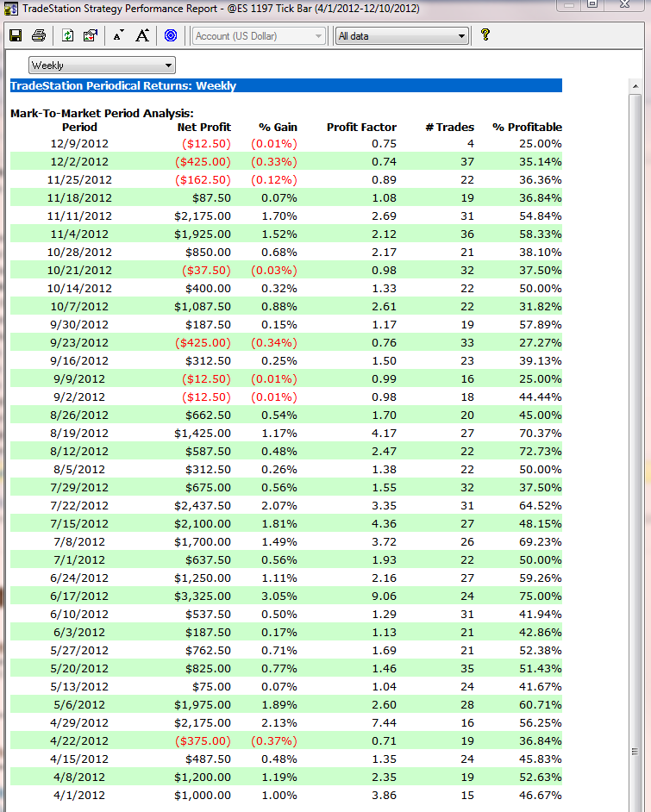Increase report font size
651x812 pixels.
pos(142,35)
